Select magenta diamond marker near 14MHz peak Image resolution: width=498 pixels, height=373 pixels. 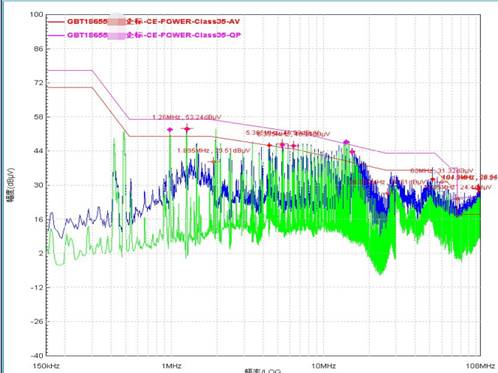346,142
